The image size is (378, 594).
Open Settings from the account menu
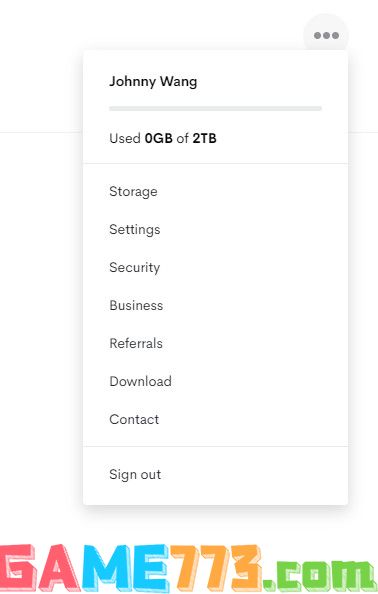135,230
